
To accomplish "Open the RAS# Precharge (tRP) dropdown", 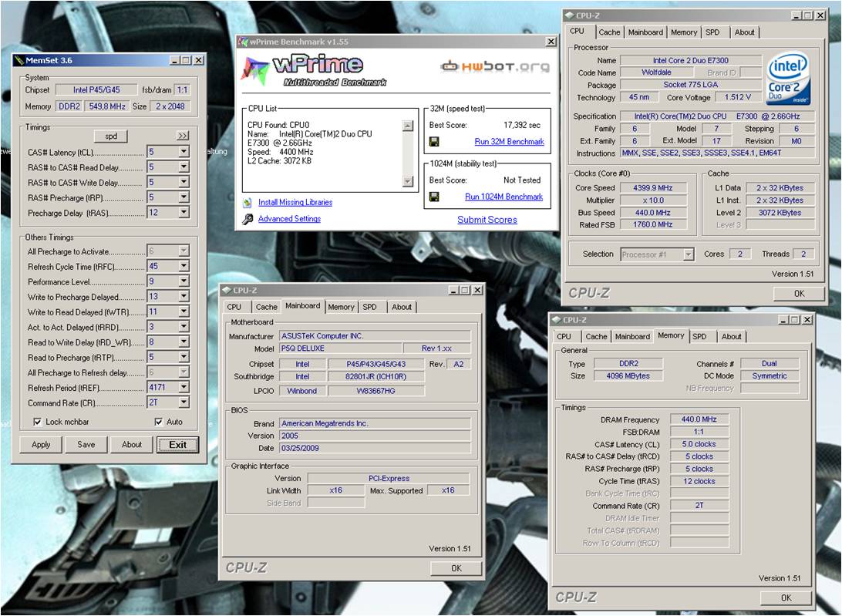I will click(x=184, y=197).
